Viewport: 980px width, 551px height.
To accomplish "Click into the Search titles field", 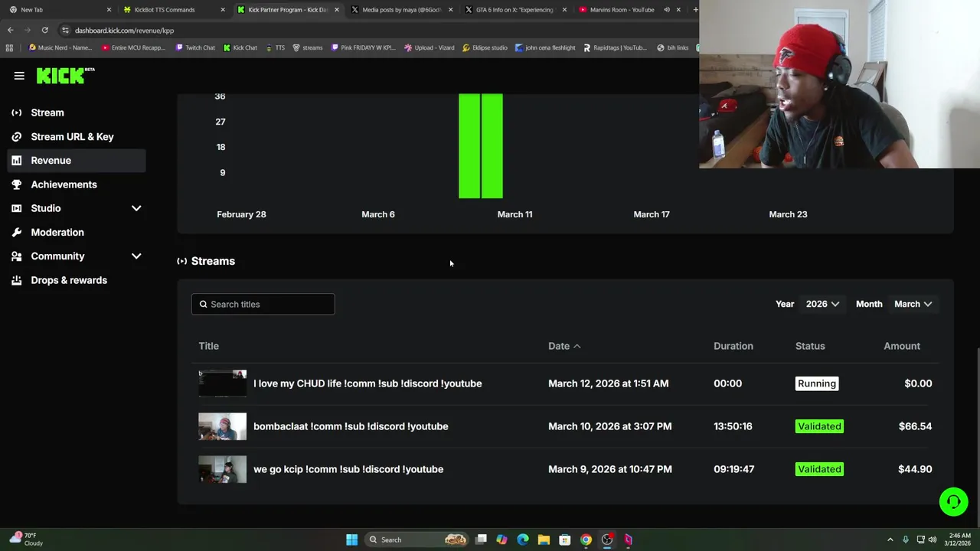I will pos(263,304).
